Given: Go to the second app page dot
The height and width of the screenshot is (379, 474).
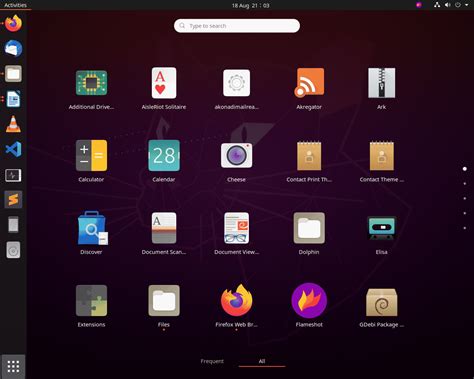Looking at the screenshot, I should (x=465, y=184).
